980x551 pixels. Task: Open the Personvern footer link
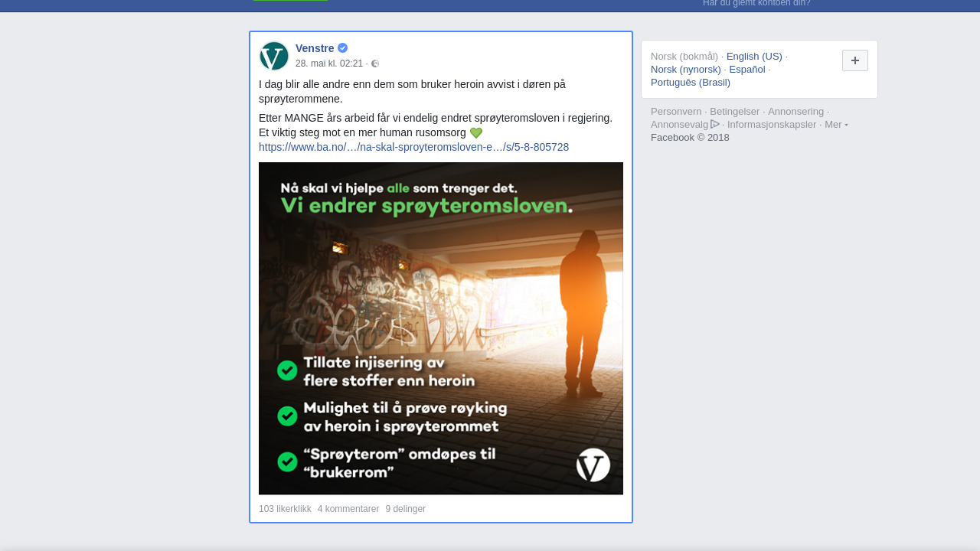point(676,111)
